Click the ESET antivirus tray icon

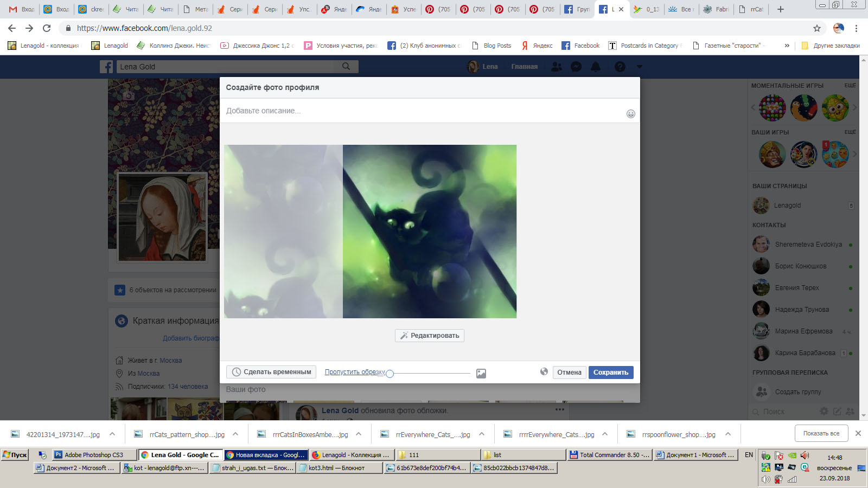(x=805, y=467)
